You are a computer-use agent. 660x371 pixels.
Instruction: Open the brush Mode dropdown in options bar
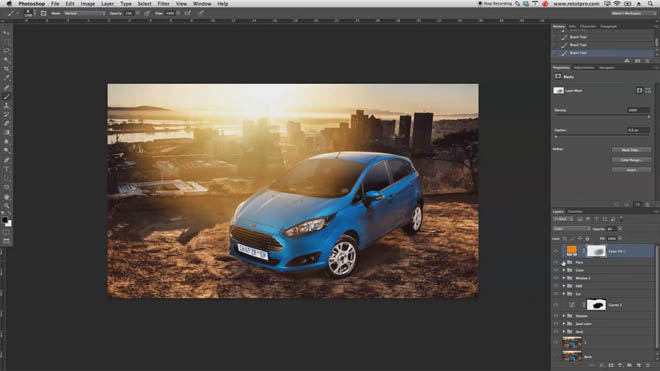84,13
